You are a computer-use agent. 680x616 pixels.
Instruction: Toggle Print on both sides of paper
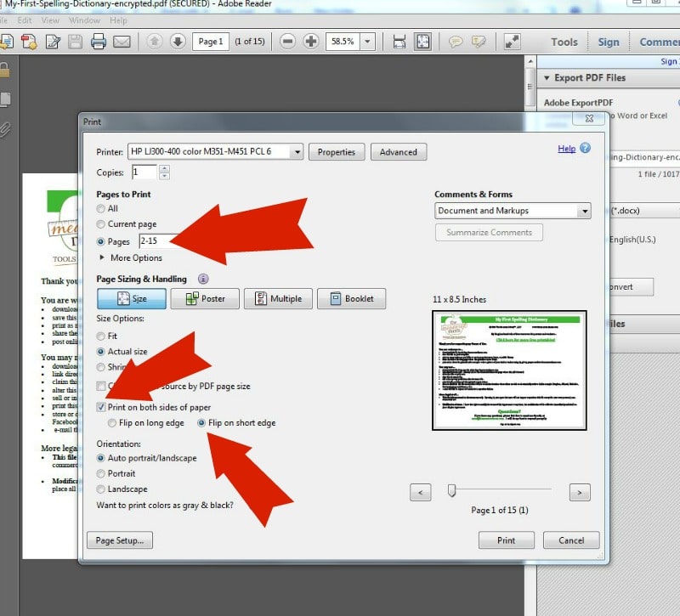tap(103, 407)
